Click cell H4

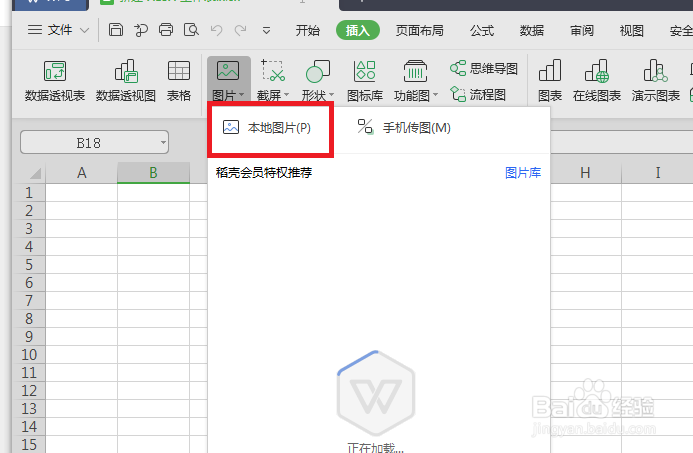click(x=586, y=247)
